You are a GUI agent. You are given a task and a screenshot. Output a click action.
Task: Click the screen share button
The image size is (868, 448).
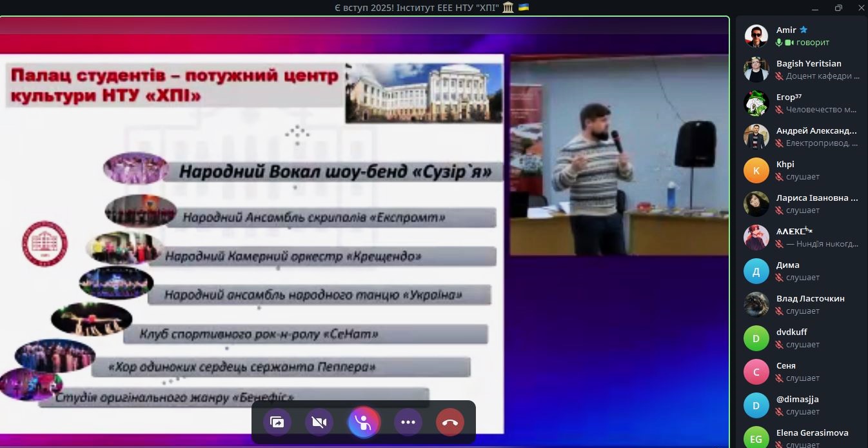(x=277, y=422)
